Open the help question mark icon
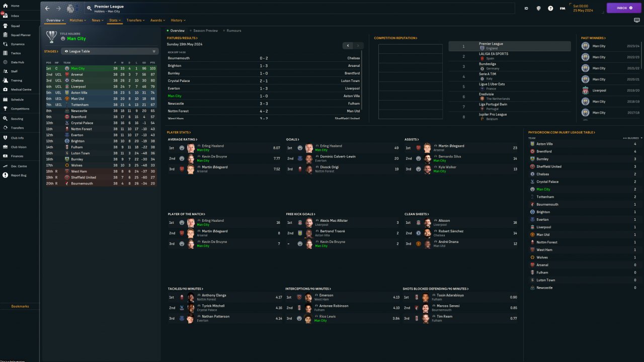Viewport: 644px width, 362px height. pos(550,9)
